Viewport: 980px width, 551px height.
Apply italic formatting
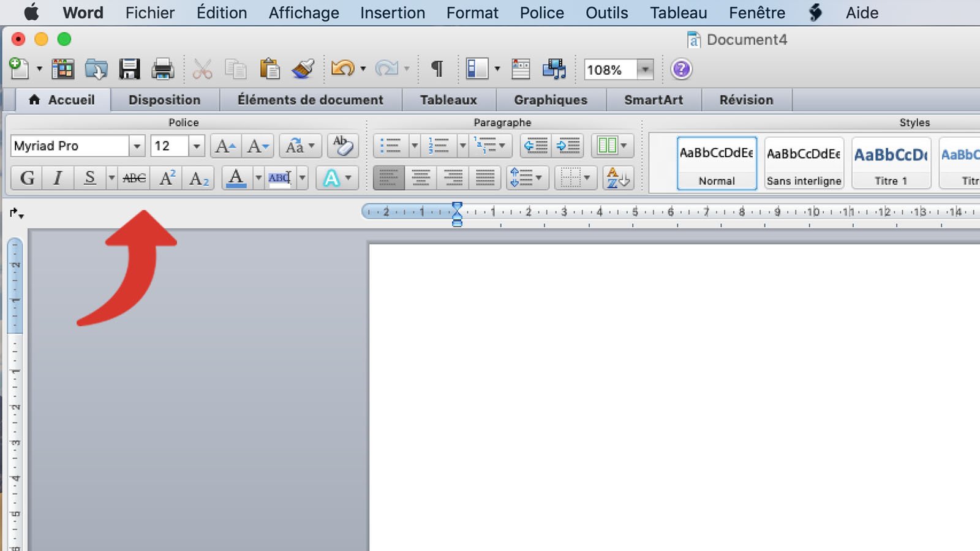(x=57, y=178)
